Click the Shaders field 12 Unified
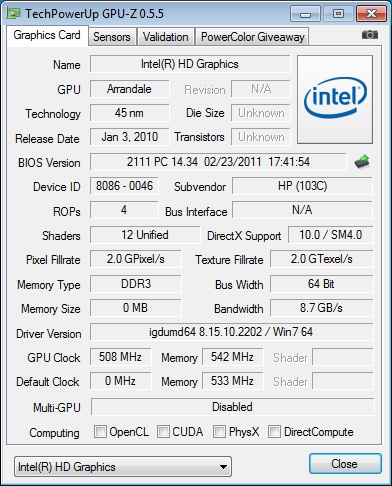 coord(145,235)
